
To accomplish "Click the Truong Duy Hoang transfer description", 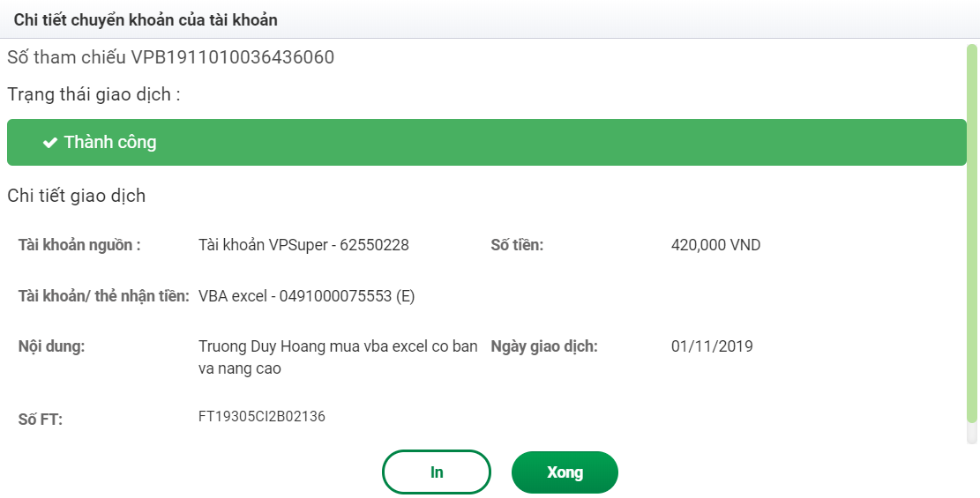I will click(x=338, y=357).
